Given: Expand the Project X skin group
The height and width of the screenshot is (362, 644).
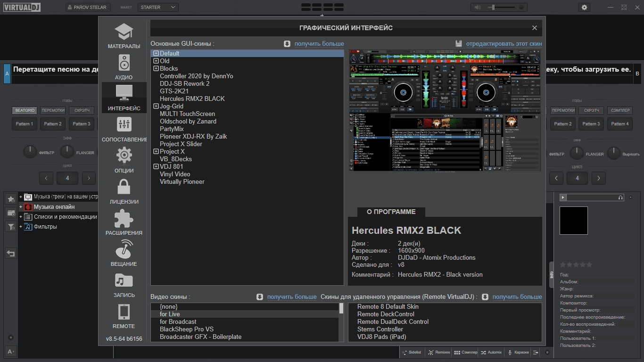Looking at the screenshot, I should 156,152.
